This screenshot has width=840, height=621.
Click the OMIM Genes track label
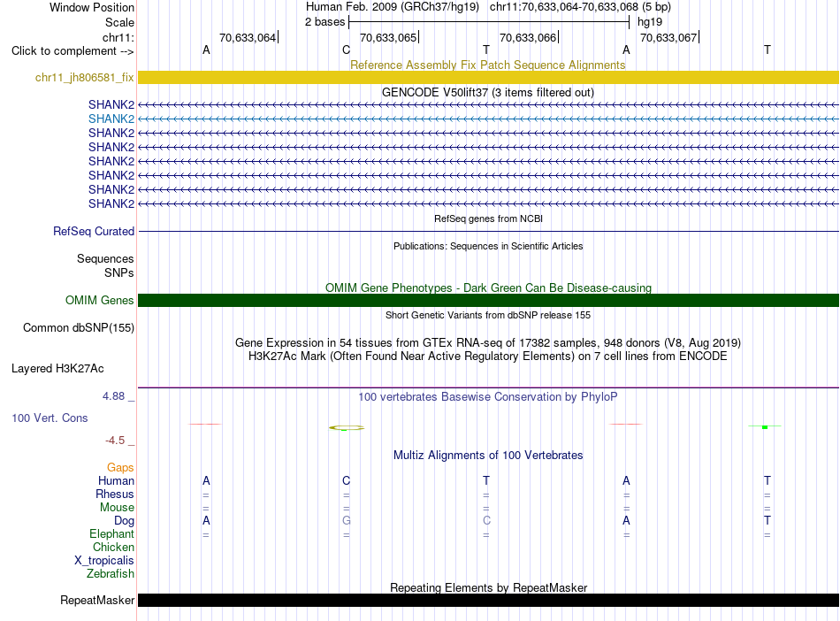99,300
